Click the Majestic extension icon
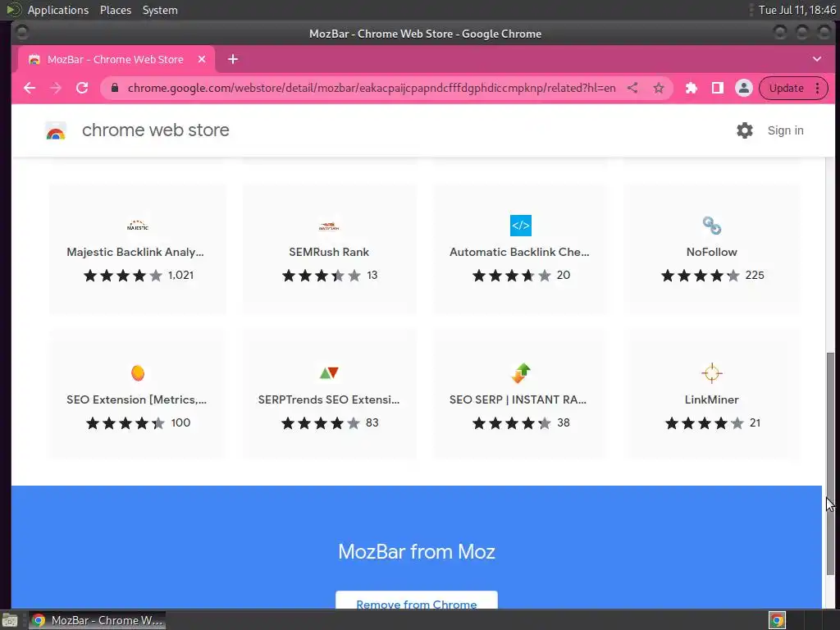 [x=138, y=226]
